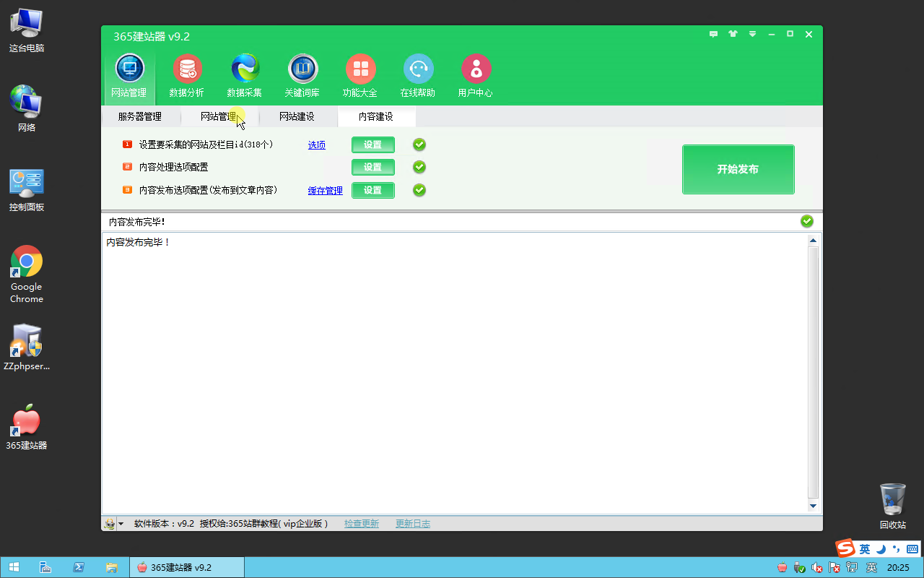
Task: Click the log scrollbar up arrow
Action: point(813,241)
